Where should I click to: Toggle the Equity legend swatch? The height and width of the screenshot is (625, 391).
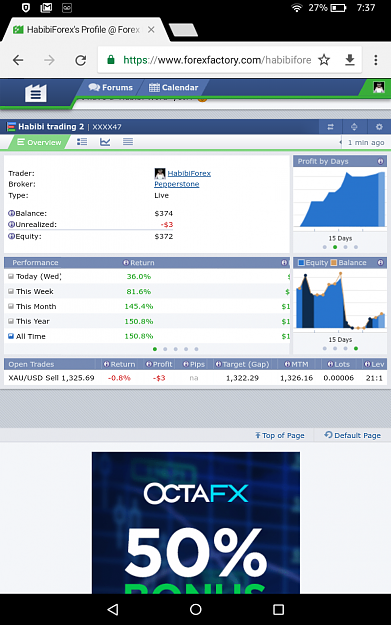click(x=301, y=263)
